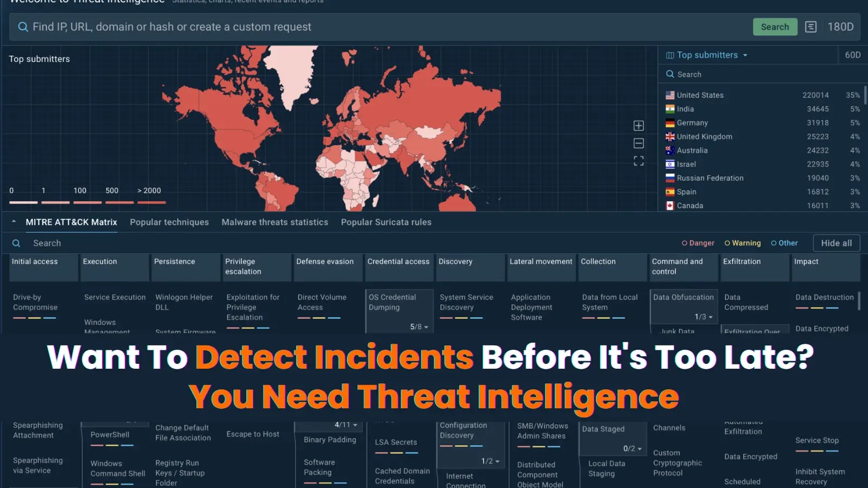Click the magnifier in the main search bar
This screenshot has height=488, width=868.
pos(22,27)
